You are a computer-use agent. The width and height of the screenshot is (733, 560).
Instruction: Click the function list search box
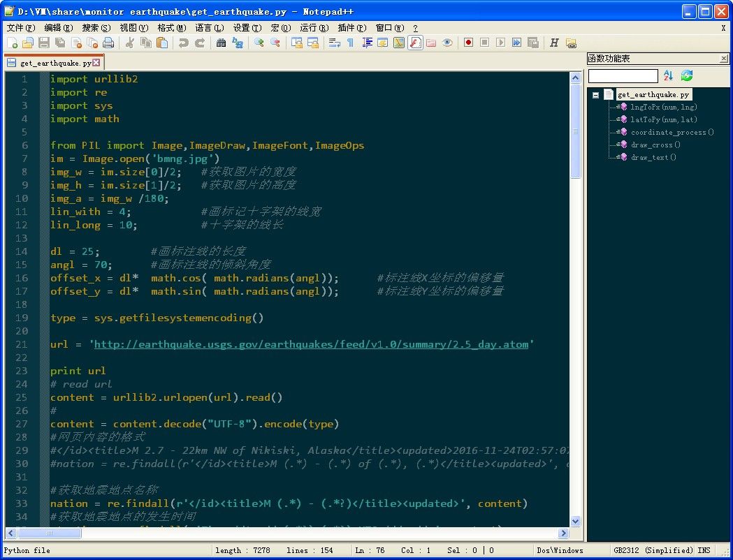(622, 75)
